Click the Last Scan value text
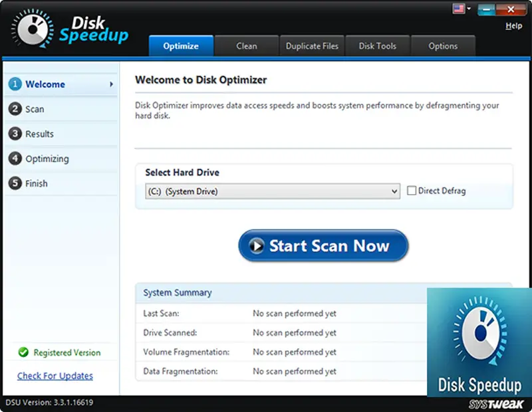Image resolution: width=532 pixels, height=412 pixels. pos(295,314)
